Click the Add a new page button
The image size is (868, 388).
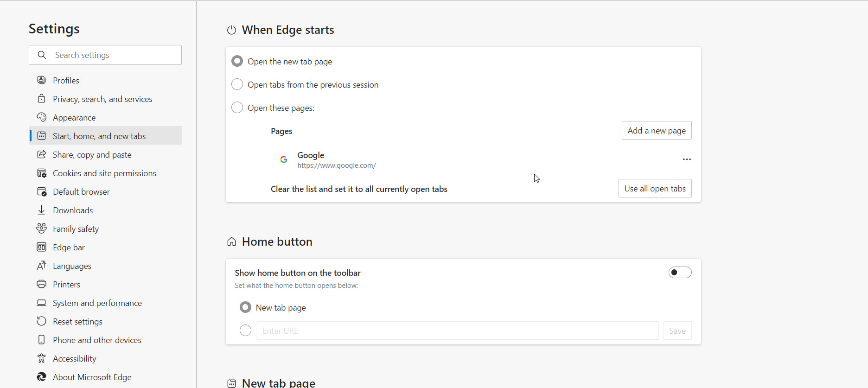[x=657, y=131]
